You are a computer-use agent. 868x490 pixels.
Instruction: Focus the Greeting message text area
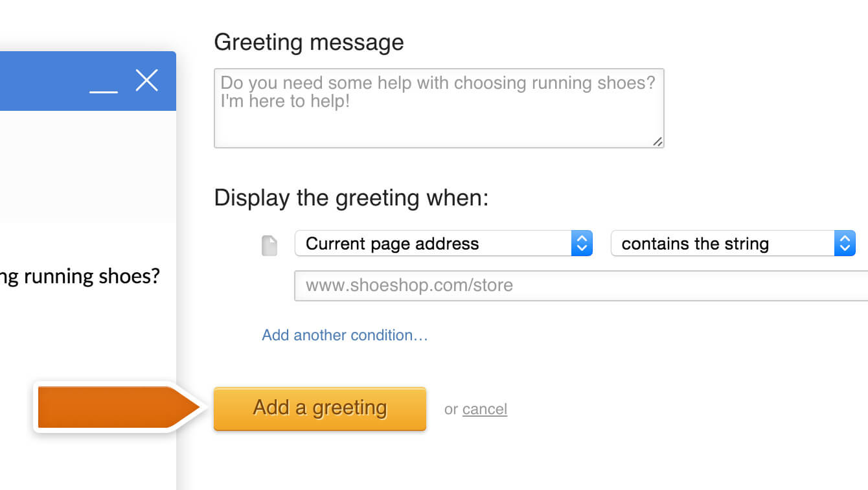(x=439, y=108)
